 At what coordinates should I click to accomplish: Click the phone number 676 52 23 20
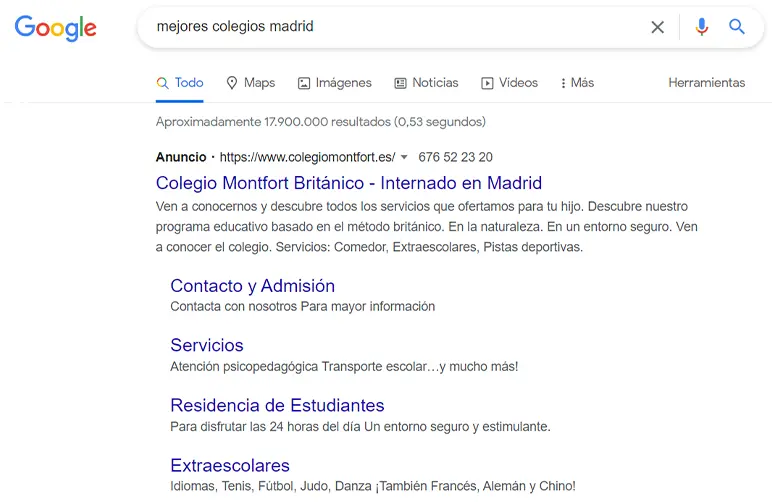pos(455,157)
